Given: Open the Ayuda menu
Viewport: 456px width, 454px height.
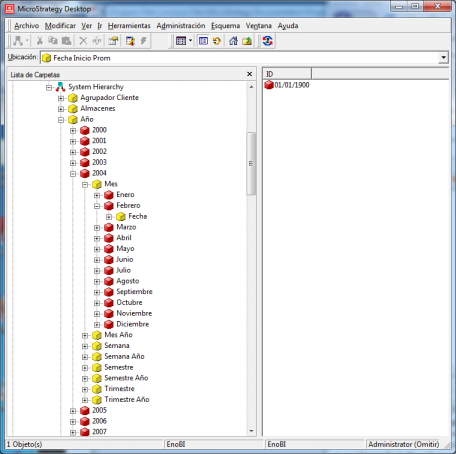Looking at the screenshot, I should [x=288, y=26].
